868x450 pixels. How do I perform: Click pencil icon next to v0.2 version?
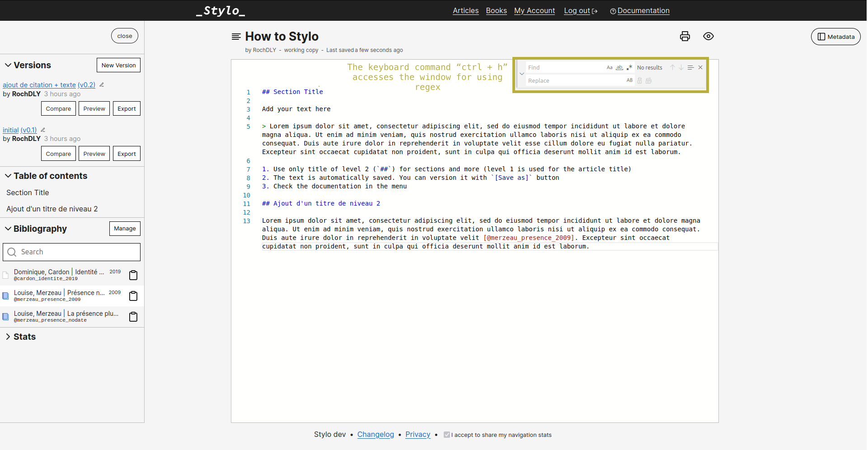[102, 84]
